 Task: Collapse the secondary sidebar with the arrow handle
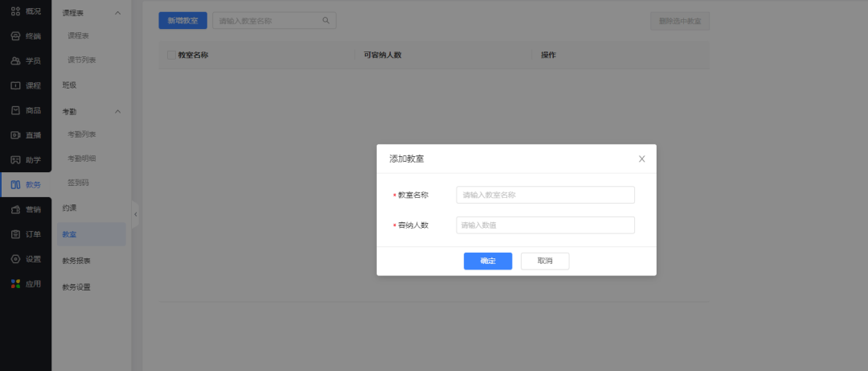coord(135,214)
